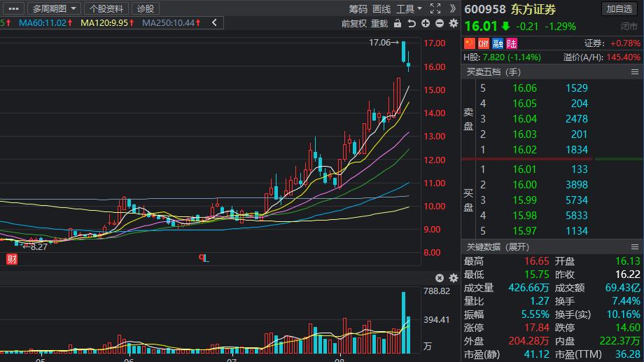Zoom out chart with minus icon

pyautogui.click(x=439, y=23)
